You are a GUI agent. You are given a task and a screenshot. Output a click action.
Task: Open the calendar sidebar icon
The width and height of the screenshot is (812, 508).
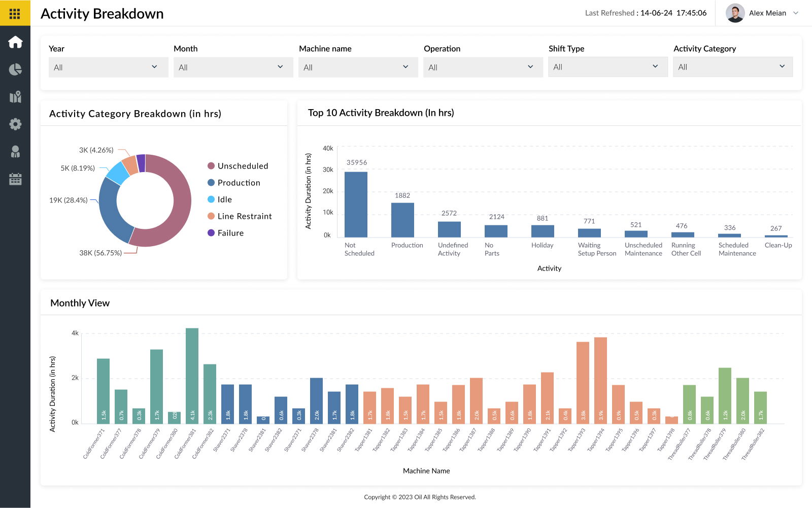point(15,179)
